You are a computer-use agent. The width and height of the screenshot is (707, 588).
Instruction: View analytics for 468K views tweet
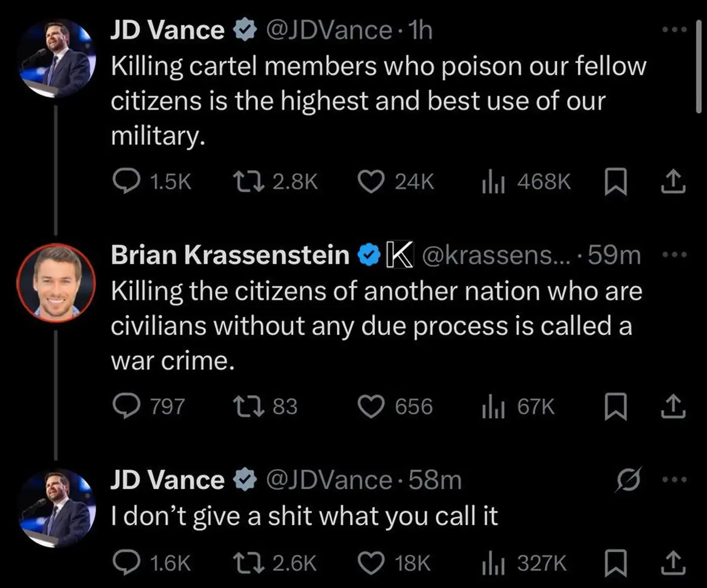493,181
